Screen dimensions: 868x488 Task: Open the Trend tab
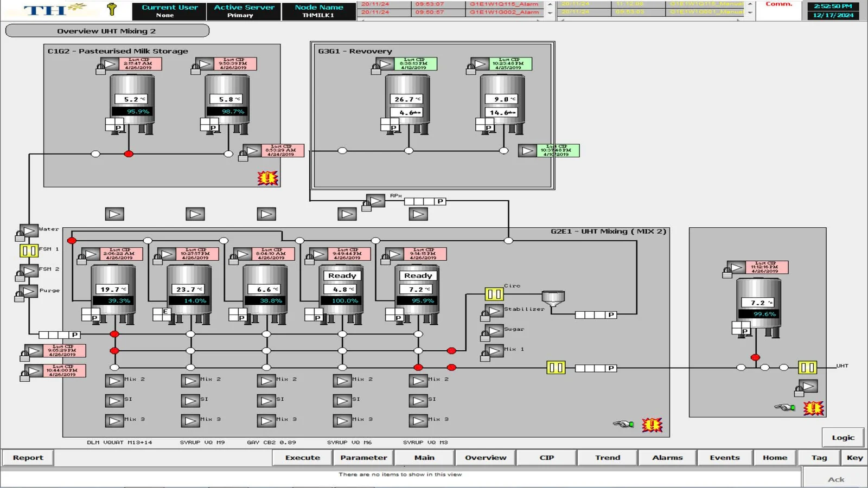click(608, 458)
